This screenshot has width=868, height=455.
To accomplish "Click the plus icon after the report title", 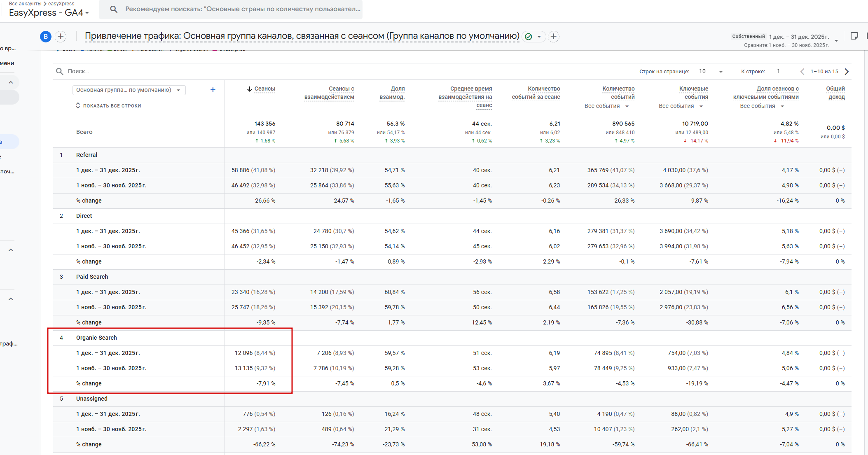I will [554, 36].
